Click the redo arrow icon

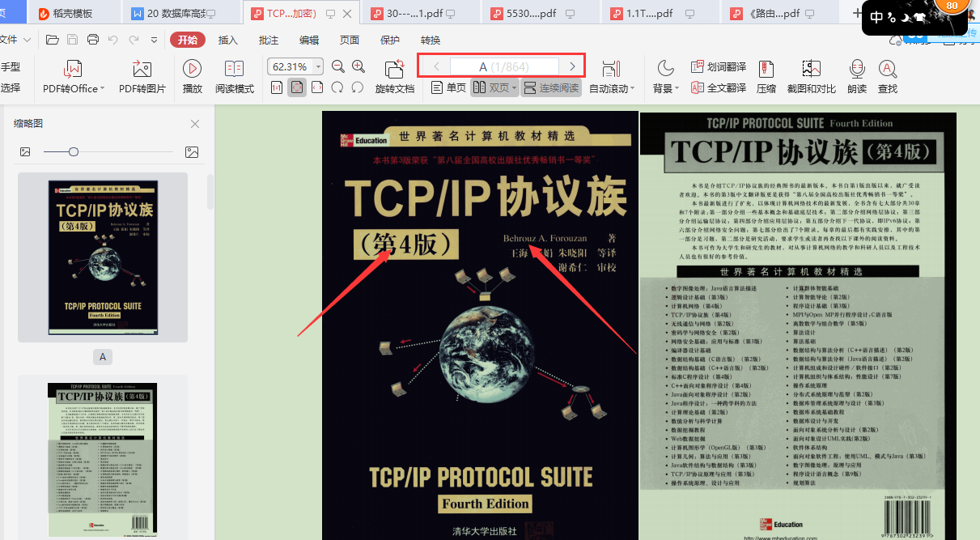point(132,40)
